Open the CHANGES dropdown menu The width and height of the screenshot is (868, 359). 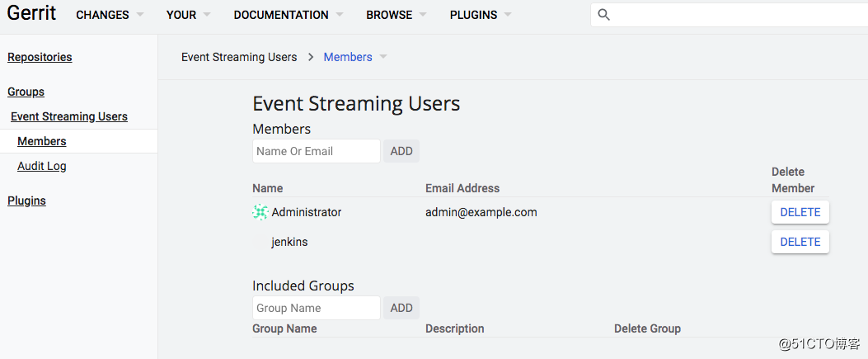coord(110,16)
